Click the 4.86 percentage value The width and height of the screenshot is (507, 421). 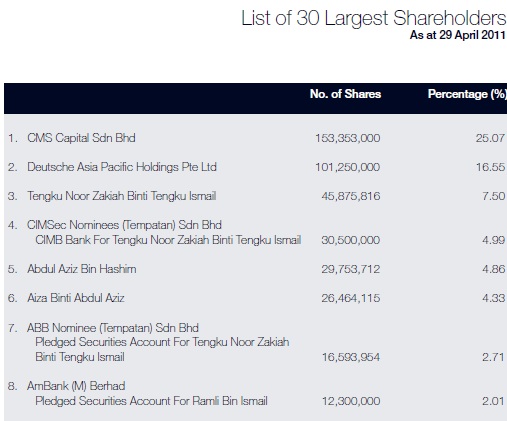(x=494, y=269)
